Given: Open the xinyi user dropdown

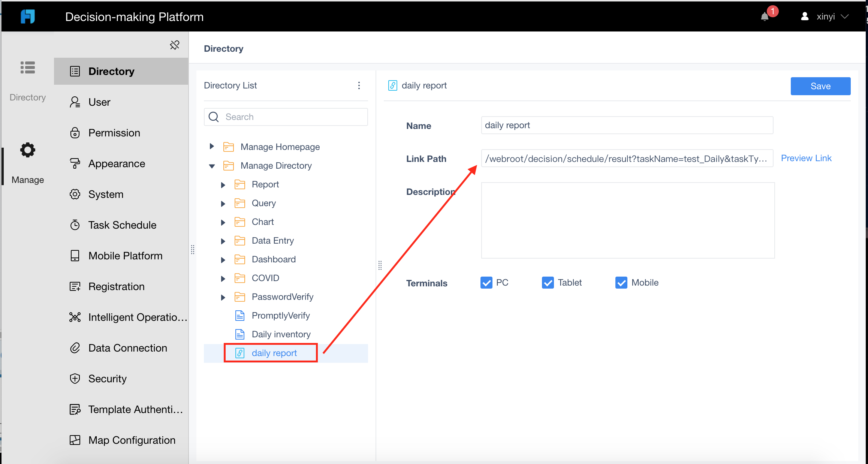Looking at the screenshot, I should tap(825, 16).
